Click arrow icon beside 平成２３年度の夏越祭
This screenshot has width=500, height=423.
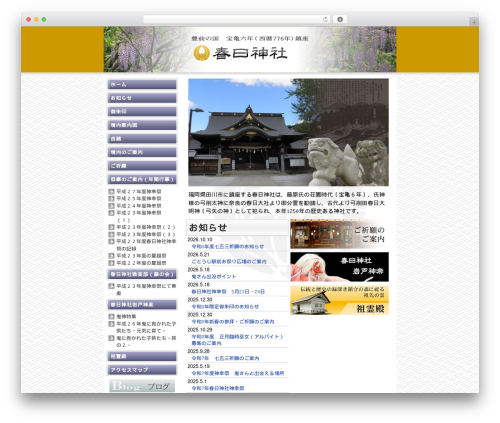pos(111,256)
